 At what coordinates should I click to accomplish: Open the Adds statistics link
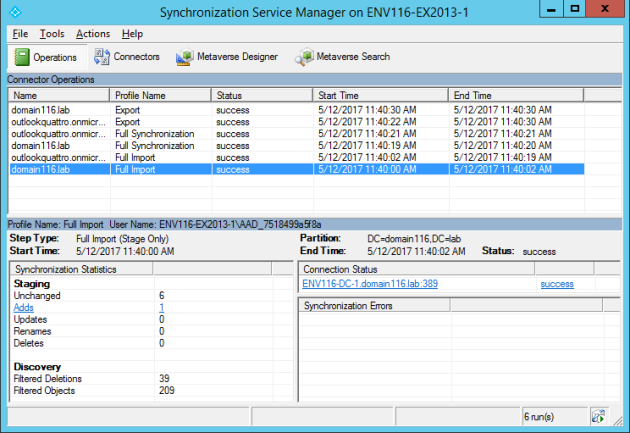pyautogui.click(x=23, y=308)
